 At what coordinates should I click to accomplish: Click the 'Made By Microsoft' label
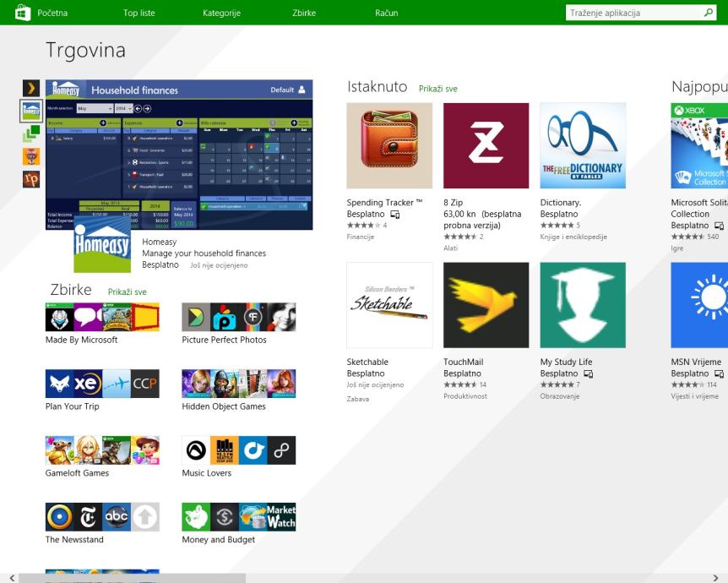pyautogui.click(x=81, y=340)
